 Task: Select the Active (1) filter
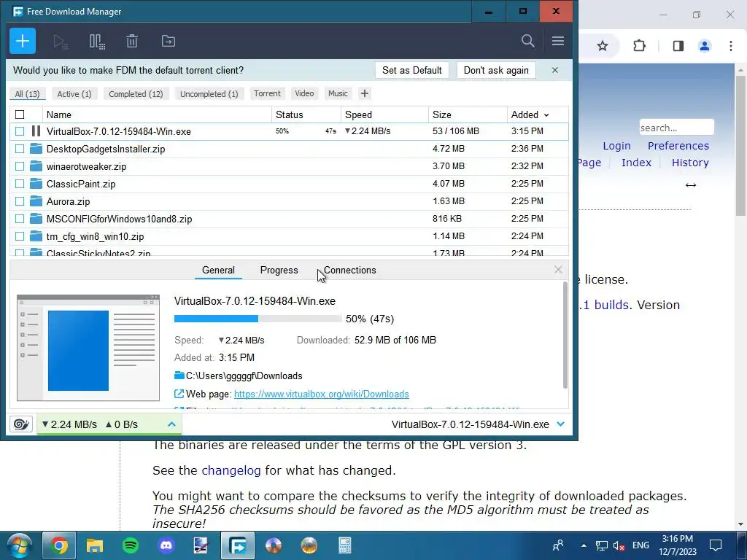tap(74, 94)
